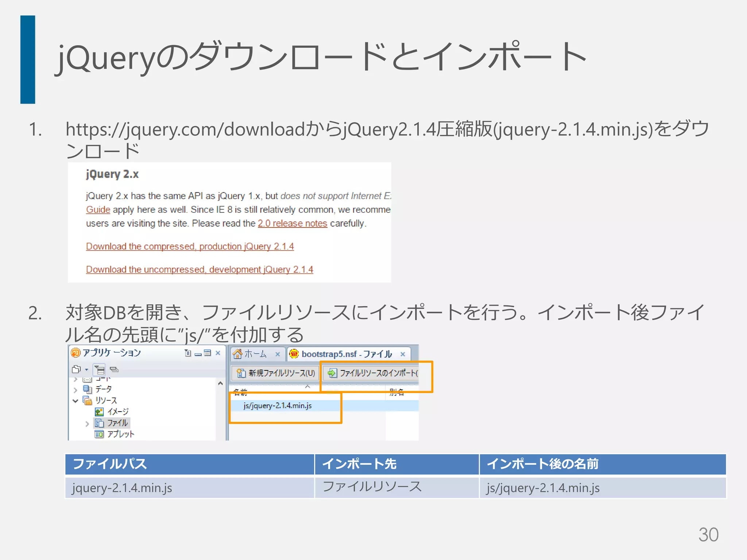Close the ホーム tab

[x=278, y=354]
